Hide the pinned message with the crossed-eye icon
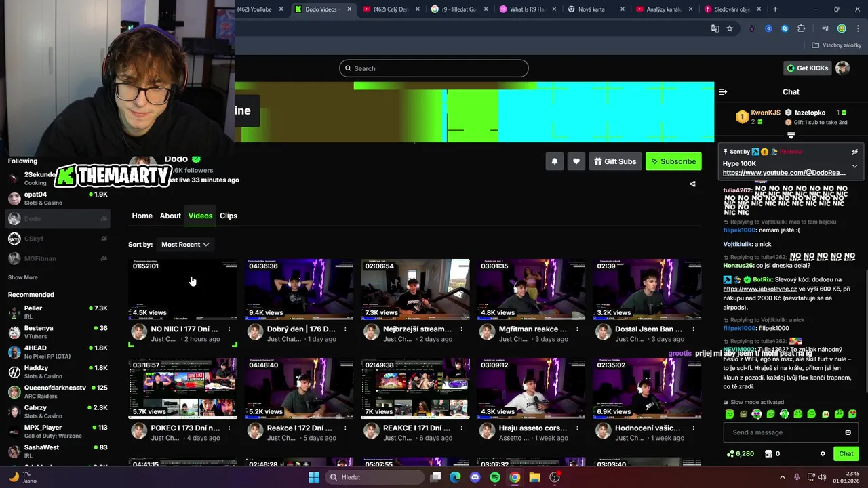The height and width of the screenshot is (488, 868). tap(854, 152)
